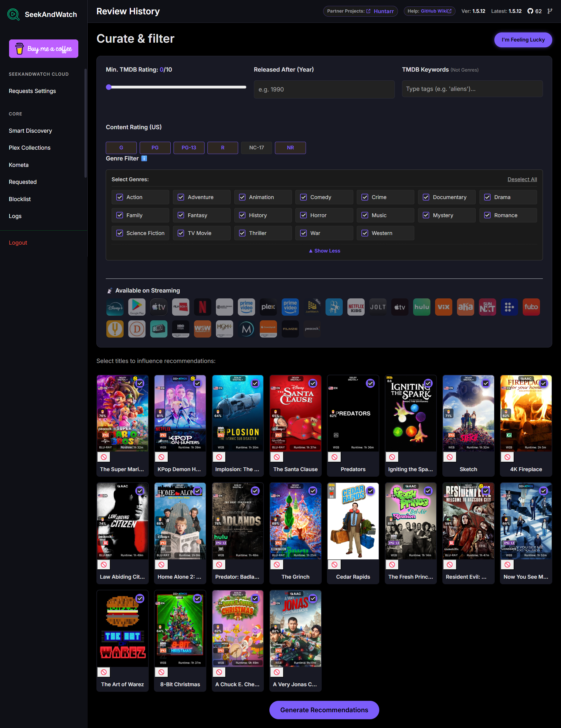Select the Sun NXT streaming icon
The image size is (561, 728).
487,307
